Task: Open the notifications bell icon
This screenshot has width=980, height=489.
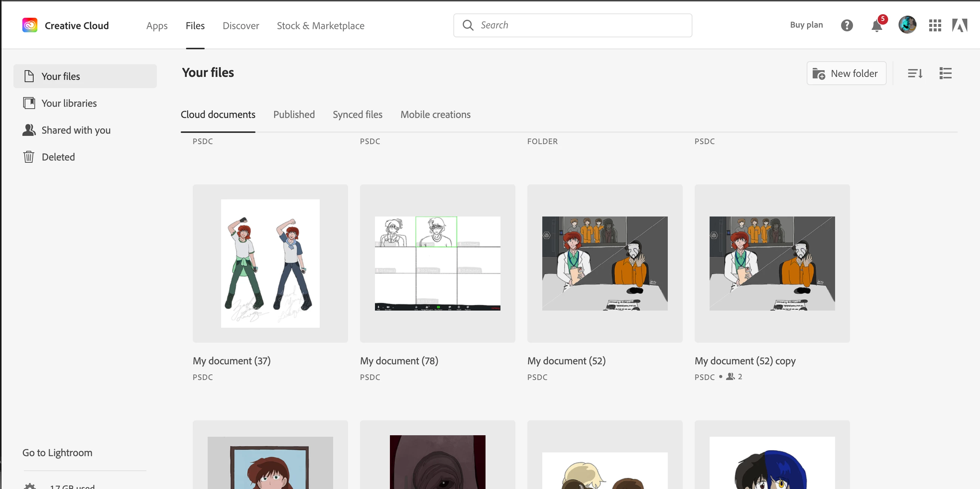Action: (x=877, y=25)
